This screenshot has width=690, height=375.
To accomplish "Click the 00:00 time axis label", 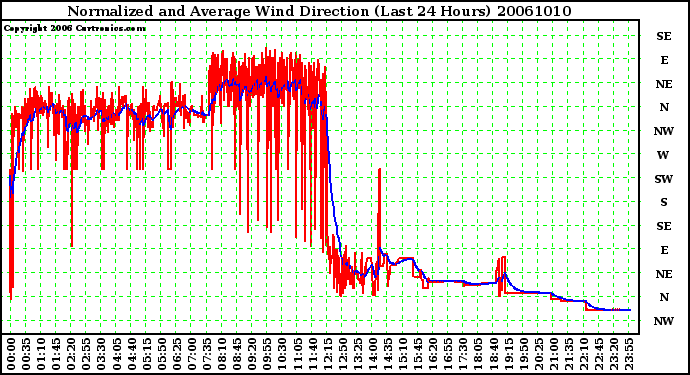I will point(11,354).
